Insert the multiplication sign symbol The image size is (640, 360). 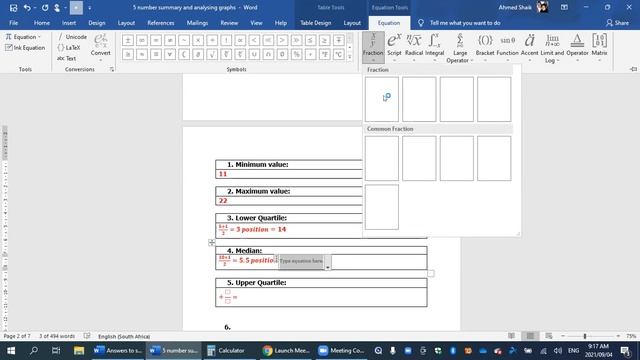click(198, 40)
